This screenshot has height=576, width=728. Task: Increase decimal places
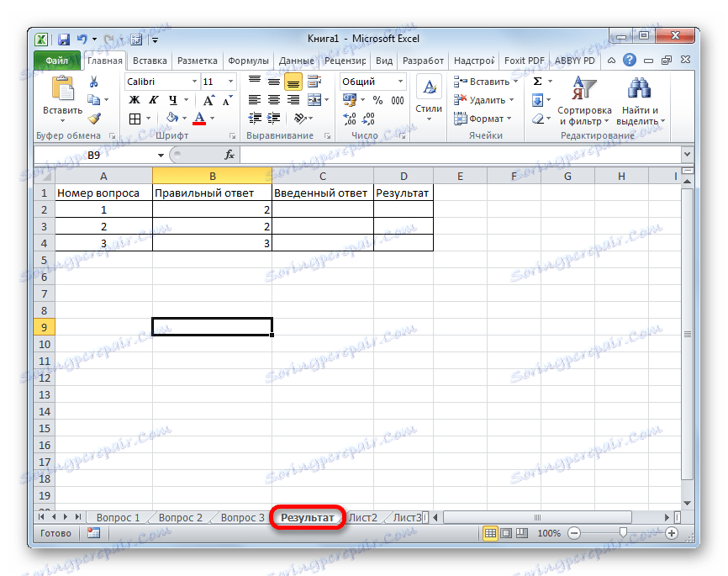350,119
